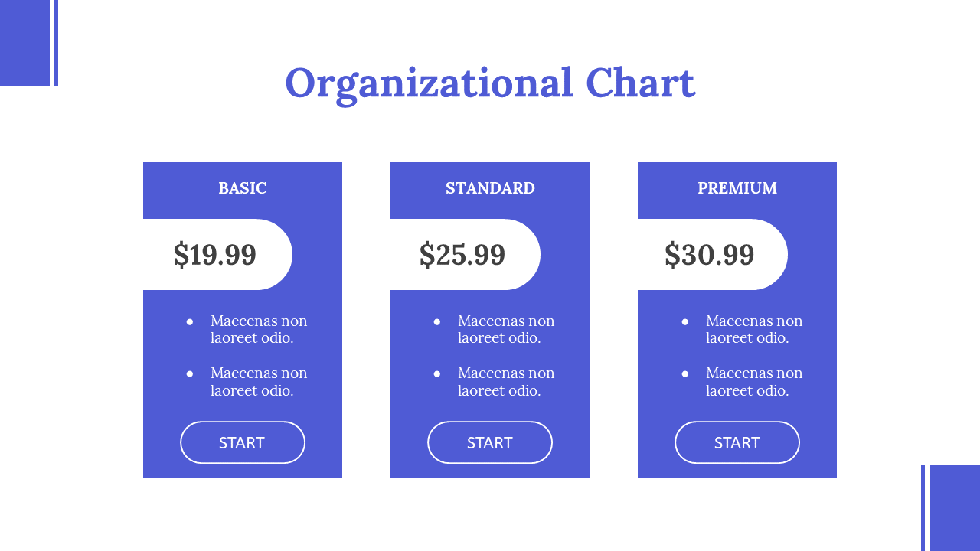Viewport: 980px width, 551px height.
Task: Select the BASIC plan heading
Action: [x=243, y=188]
